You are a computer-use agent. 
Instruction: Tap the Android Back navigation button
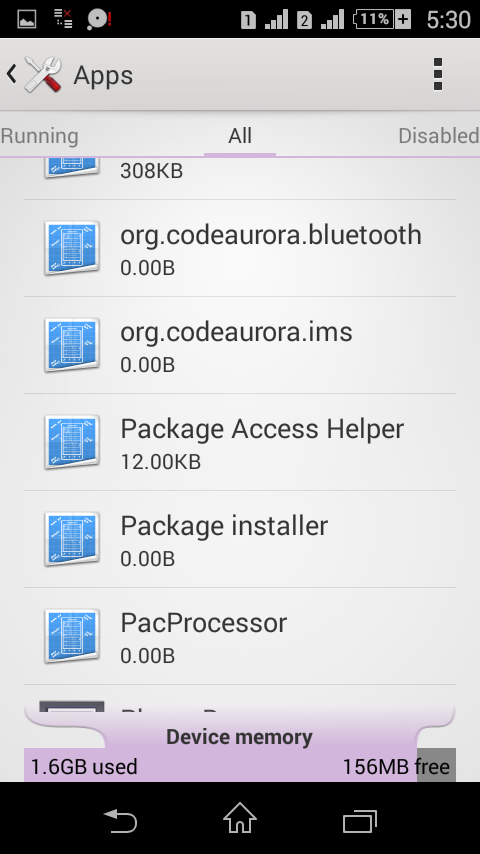tap(120, 820)
